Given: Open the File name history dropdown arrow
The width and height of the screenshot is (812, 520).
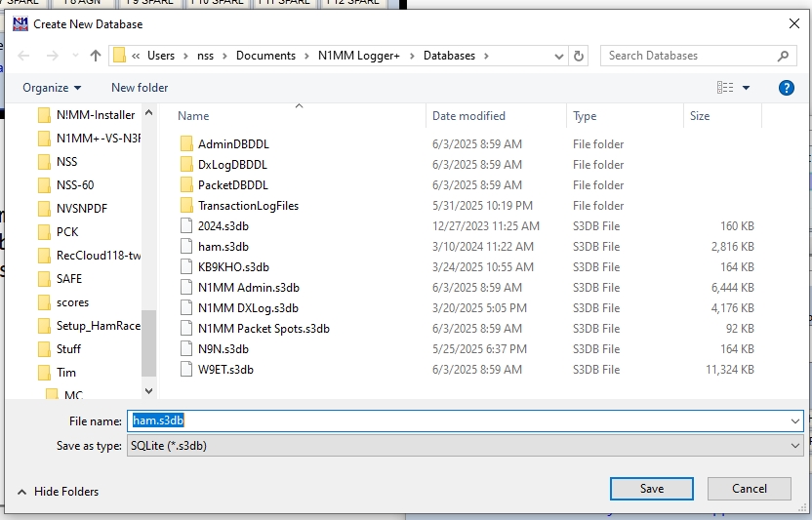Looking at the screenshot, I should coord(796,420).
